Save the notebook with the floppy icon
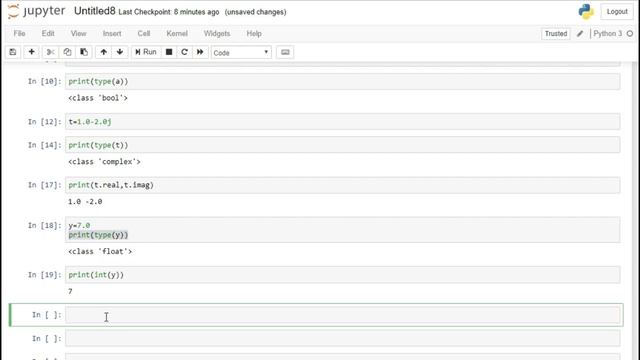 13,52
